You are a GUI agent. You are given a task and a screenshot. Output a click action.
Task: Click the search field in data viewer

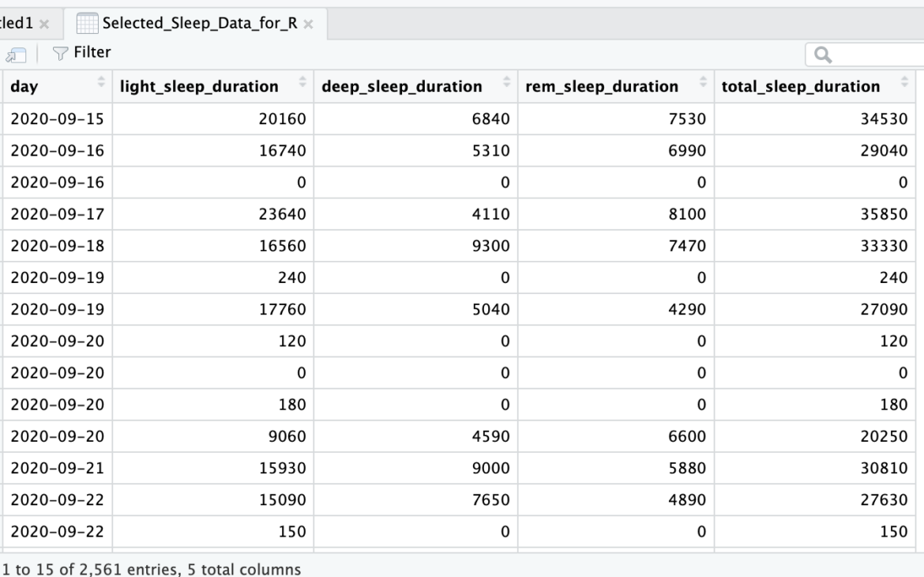pyautogui.click(x=865, y=55)
